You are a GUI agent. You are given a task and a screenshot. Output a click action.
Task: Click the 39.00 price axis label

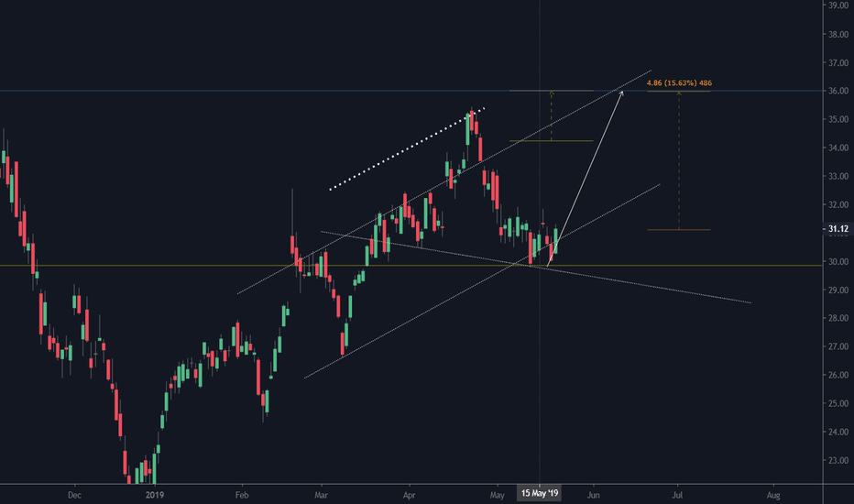click(x=838, y=5)
